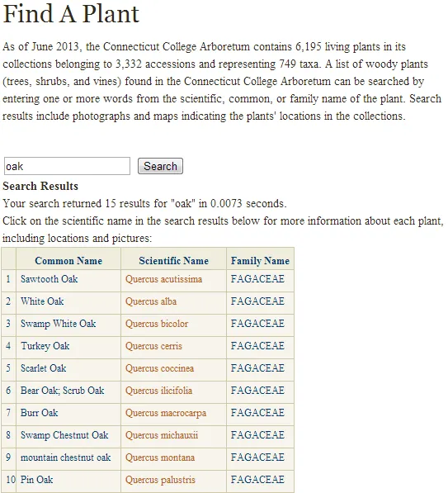Open the Quercus montana link

click(160, 457)
